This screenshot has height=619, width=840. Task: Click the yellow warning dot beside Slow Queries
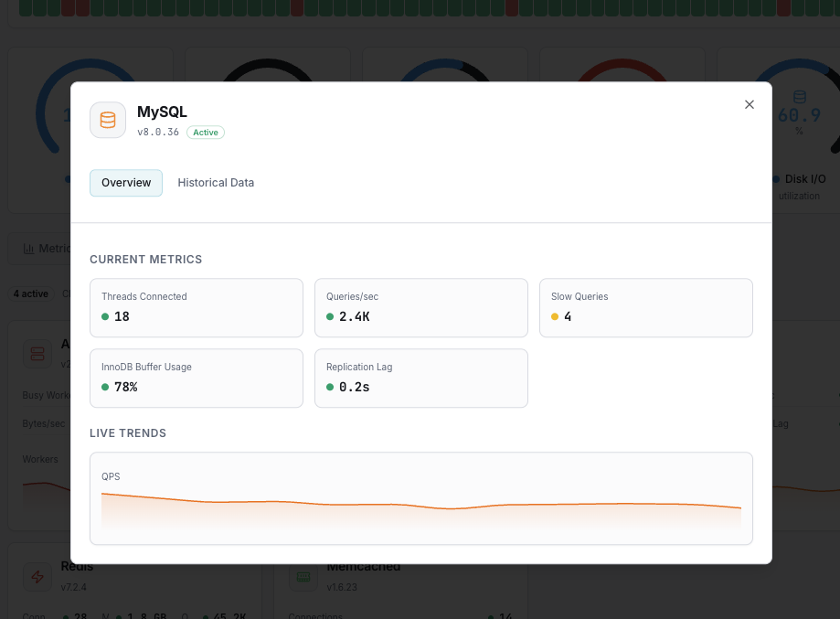[x=553, y=317]
